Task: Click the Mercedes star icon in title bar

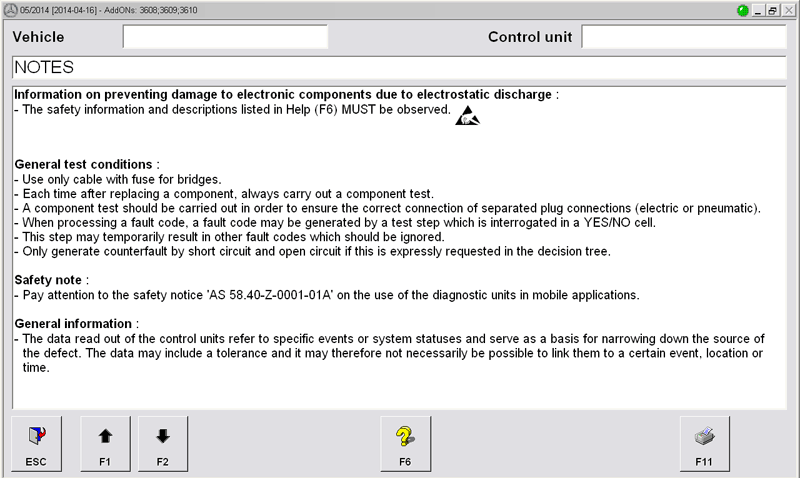Action: 10,10
